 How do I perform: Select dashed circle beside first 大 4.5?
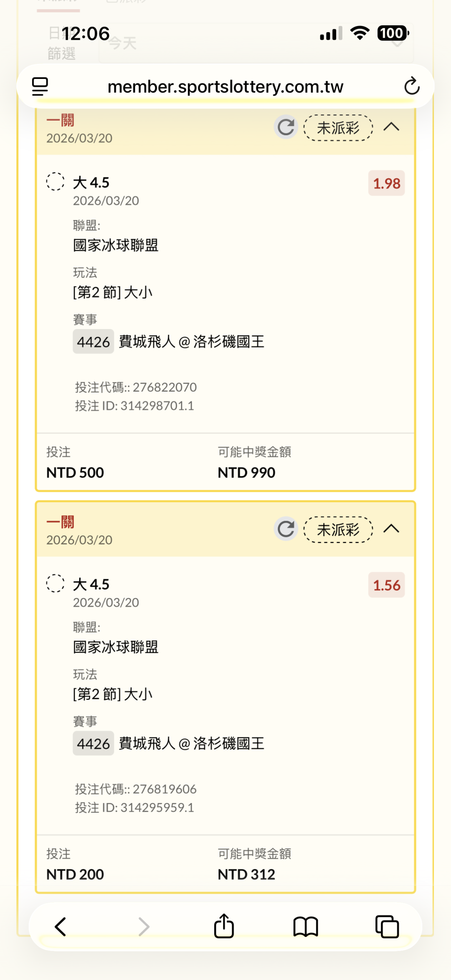55,182
